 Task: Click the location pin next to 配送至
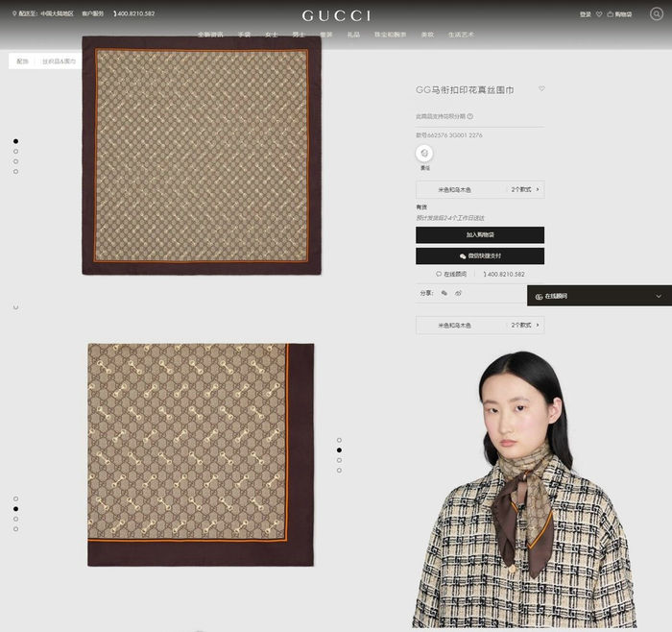click(x=14, y=13)
